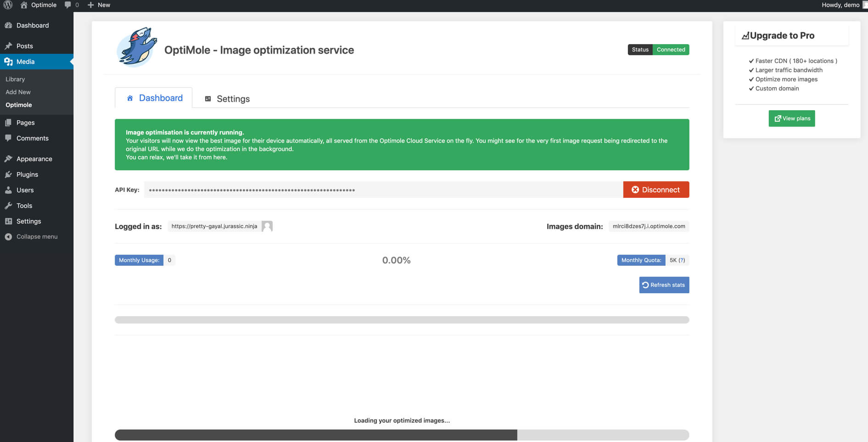Click the Optimize more images item
The image size is (868, 442).
tap(783, 79)
